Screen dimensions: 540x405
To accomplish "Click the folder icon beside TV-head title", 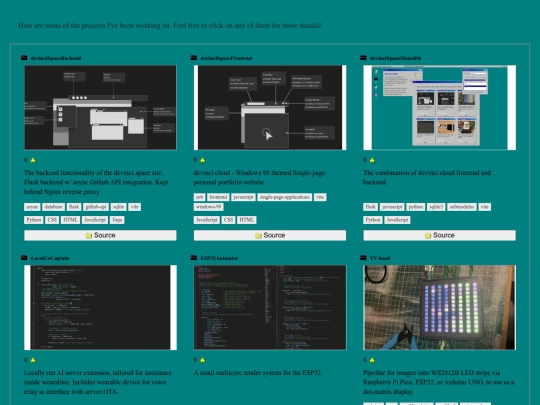I will (363, 258).
